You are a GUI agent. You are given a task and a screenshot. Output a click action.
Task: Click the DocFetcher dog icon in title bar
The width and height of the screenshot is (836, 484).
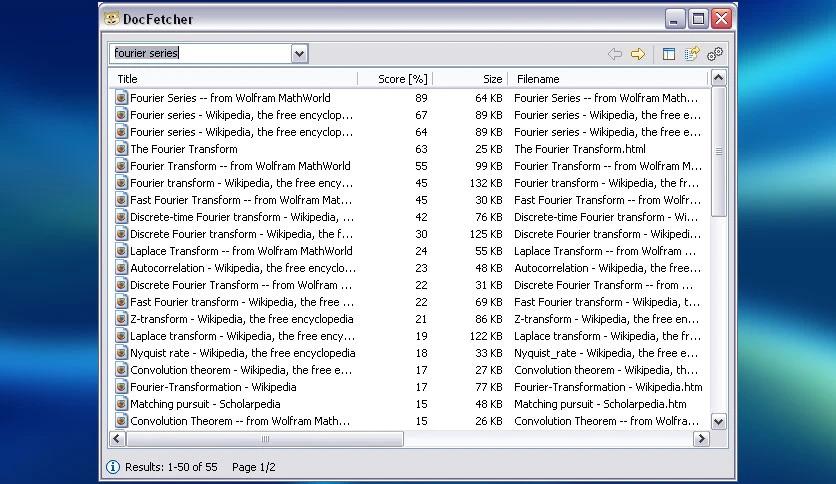111,19
